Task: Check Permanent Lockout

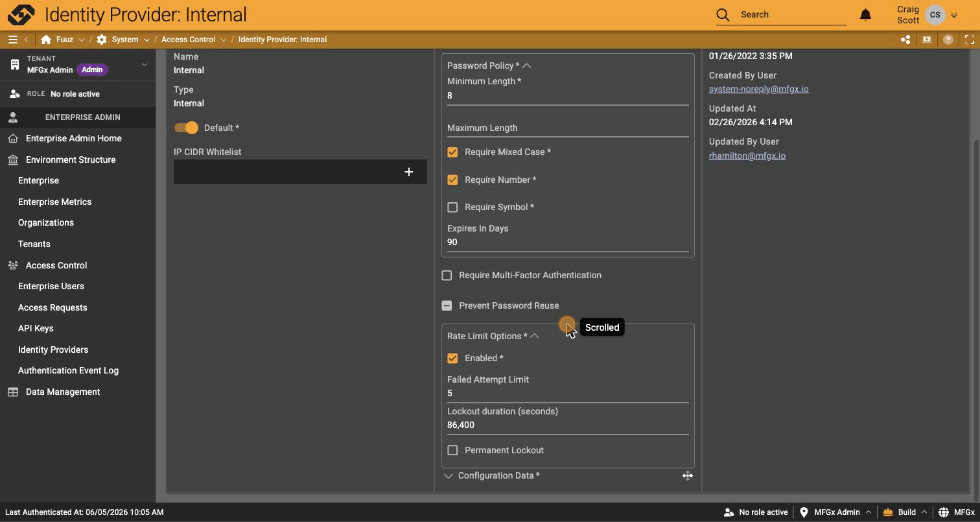Action: (x=452, y=450)
